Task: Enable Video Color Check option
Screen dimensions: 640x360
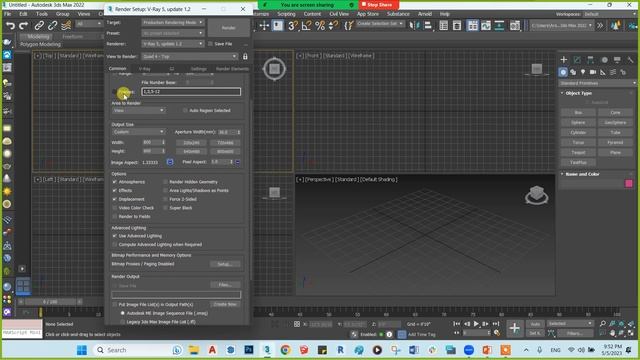Action: (115, 208)
